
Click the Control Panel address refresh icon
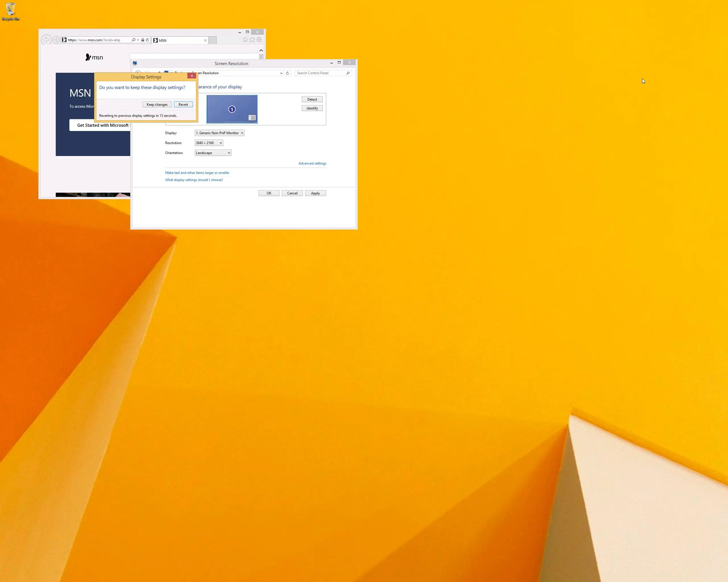287,73
